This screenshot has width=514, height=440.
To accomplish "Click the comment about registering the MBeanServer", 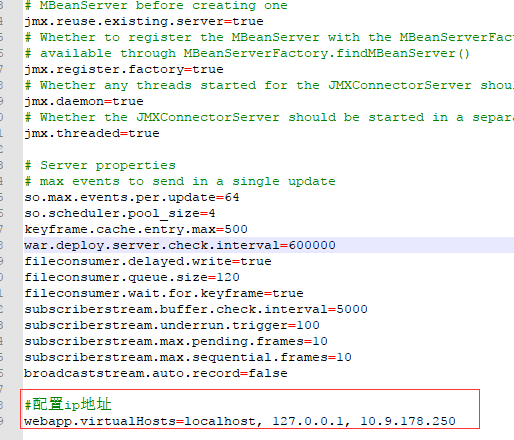I will [x=269, y=37].
